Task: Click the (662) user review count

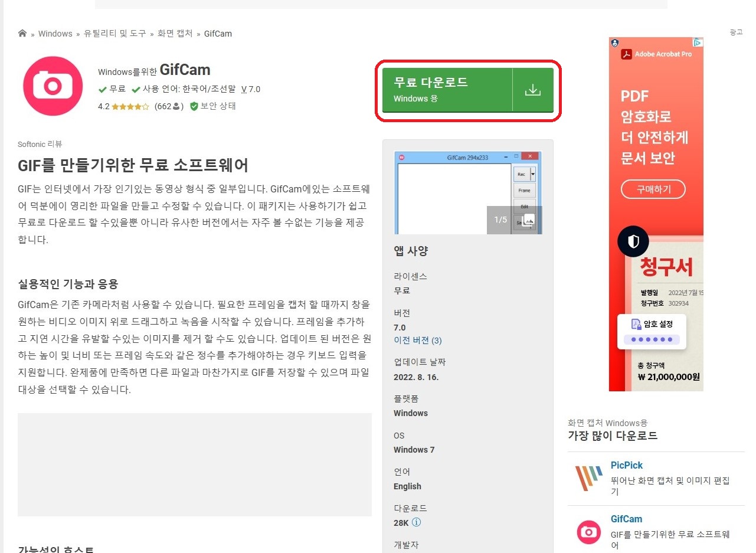Action: click(169, 107)
